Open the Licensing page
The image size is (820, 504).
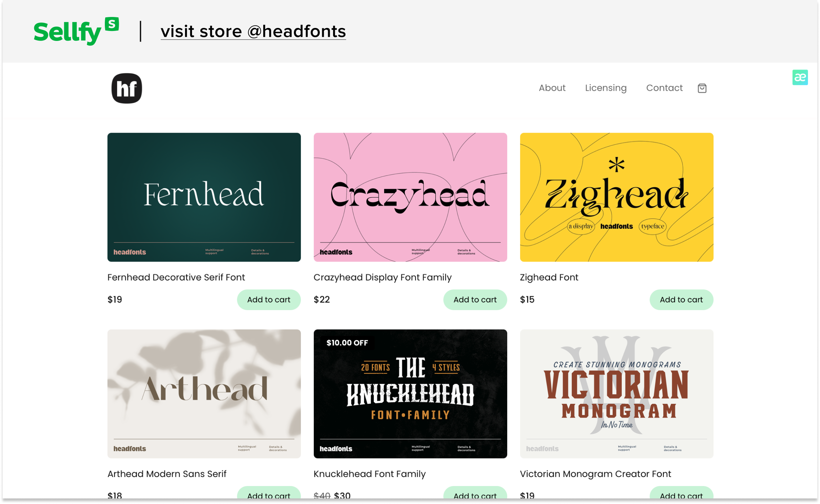click(x=606, y=88)
